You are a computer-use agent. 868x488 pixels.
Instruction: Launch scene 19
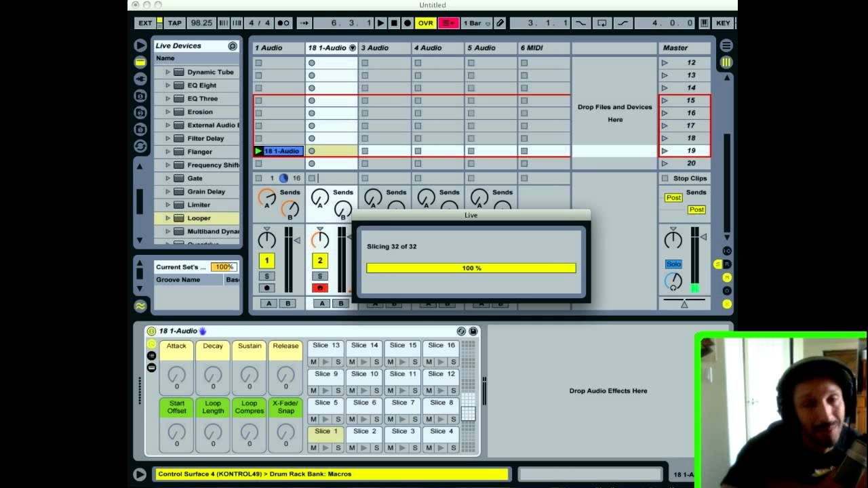click(x=665, y=151)
